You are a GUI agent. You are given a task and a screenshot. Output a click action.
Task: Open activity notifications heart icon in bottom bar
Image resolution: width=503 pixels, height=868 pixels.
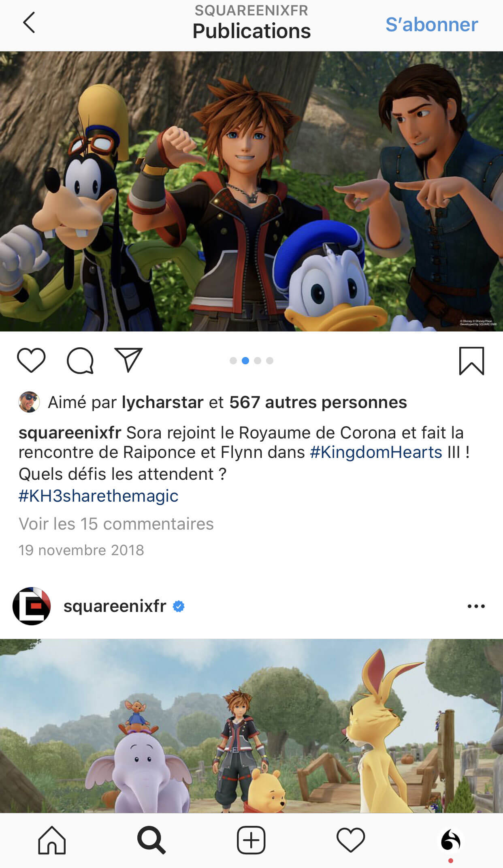[351, 840]
